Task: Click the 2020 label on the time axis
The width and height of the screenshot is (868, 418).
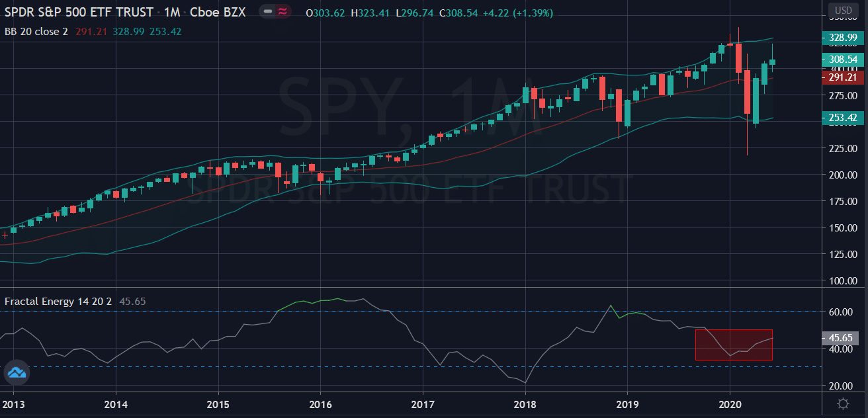Action: pyautogui.click(x=730, y=403)
